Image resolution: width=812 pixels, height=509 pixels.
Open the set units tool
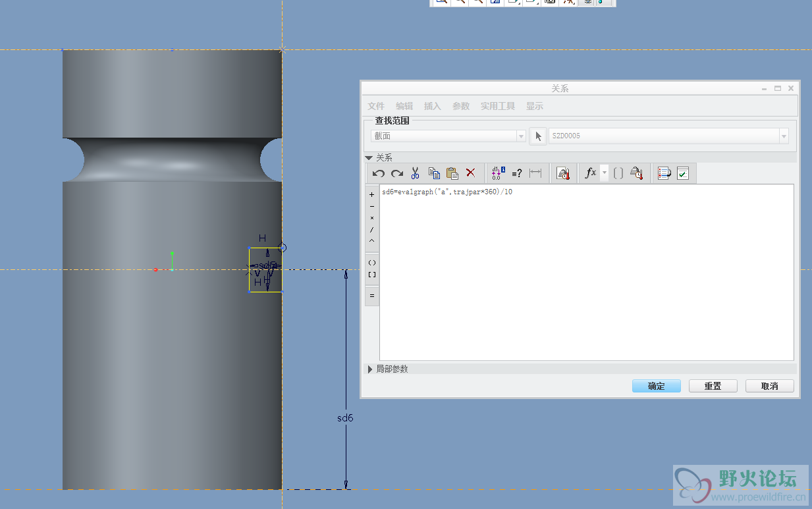tap(563, 173)
